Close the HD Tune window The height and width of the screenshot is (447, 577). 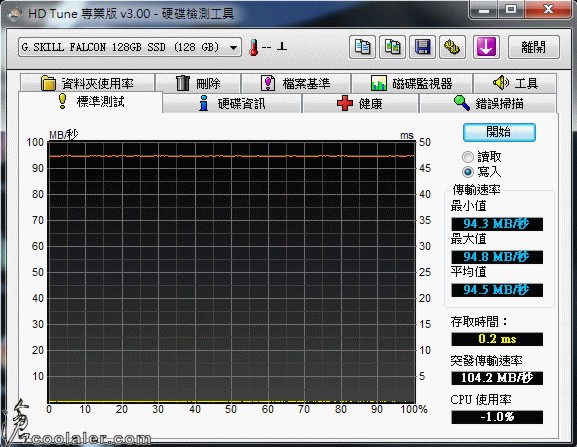pyautogui.click(x=548, y=10)
